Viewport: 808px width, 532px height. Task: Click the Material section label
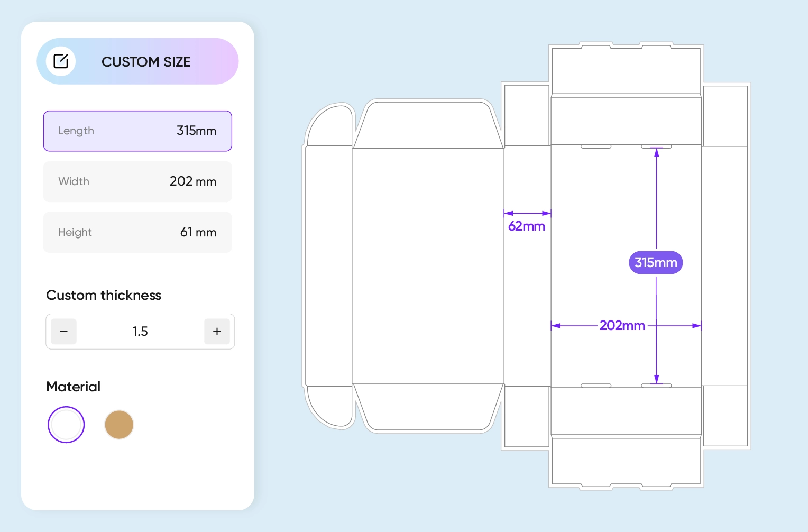73,387
